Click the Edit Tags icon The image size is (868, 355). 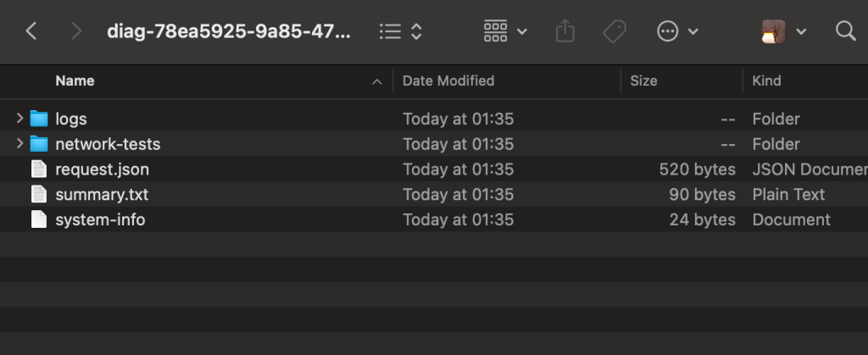click(x=614, y=31)
